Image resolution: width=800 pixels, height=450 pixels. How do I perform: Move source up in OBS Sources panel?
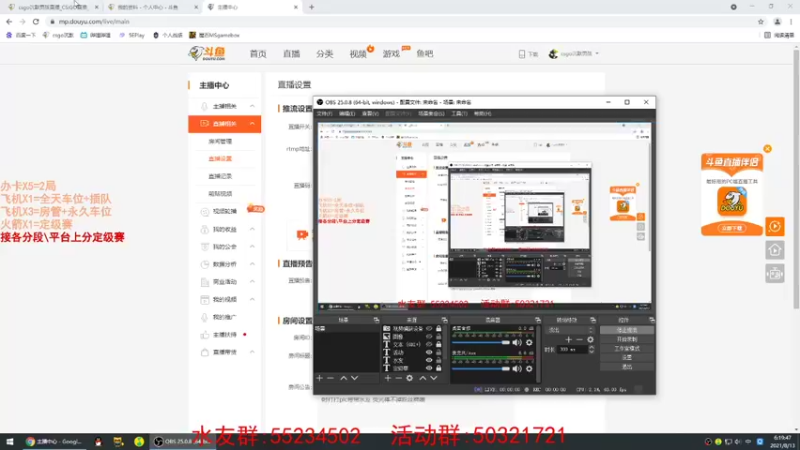point(422,378)
